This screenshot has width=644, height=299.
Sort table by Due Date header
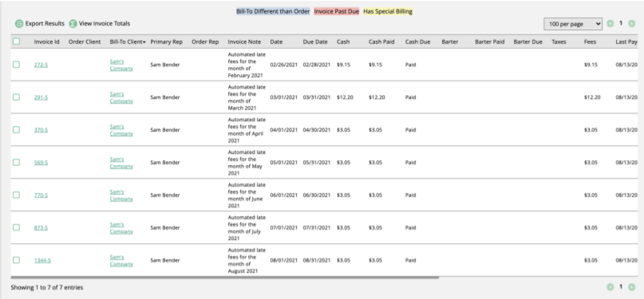(315, 41)
